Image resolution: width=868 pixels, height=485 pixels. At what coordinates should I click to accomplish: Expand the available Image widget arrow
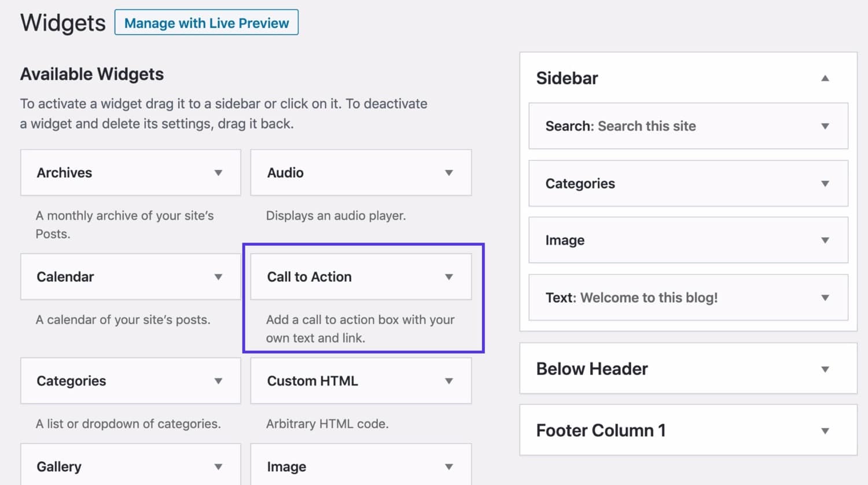point(449,466)
